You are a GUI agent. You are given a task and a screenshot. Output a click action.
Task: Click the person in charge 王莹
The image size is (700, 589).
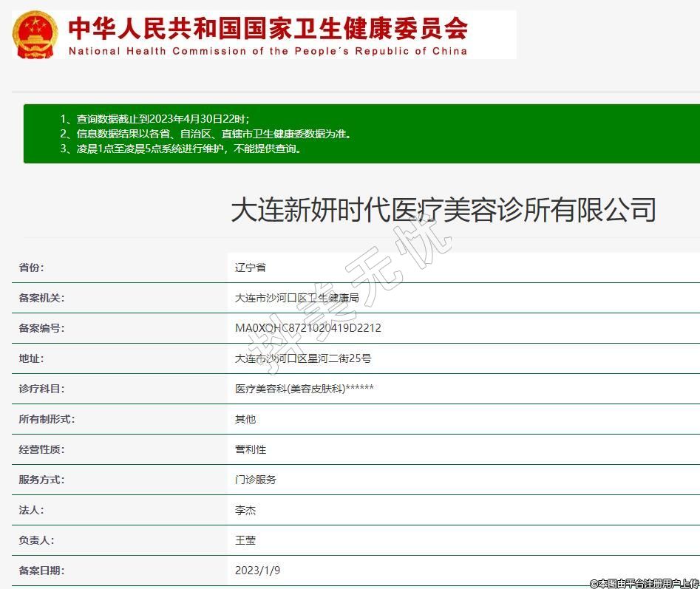coord(245,540)
